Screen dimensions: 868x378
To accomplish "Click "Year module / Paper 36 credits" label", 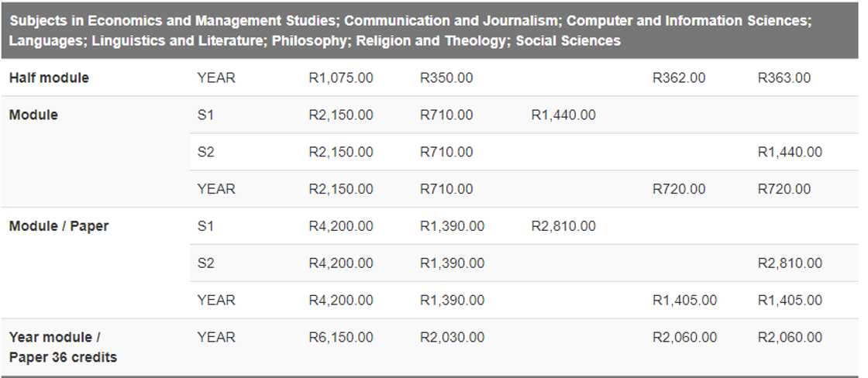I will point(63,346).
